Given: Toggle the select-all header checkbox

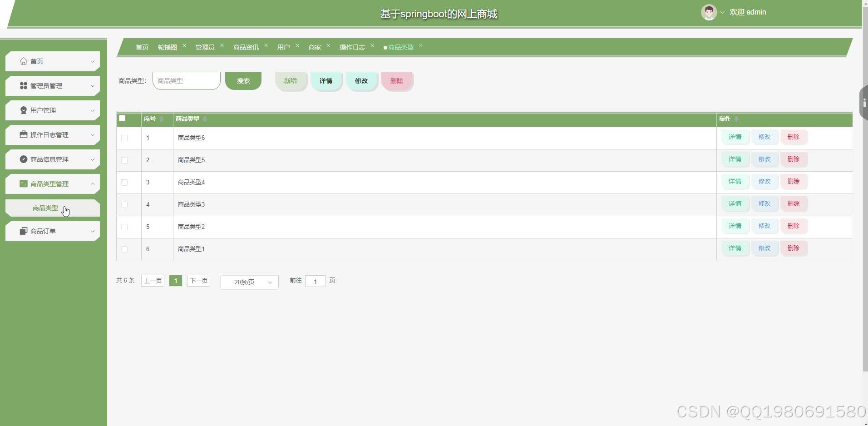Looking at the screenshot, I should pyautogui.click(x=122, y=119).
